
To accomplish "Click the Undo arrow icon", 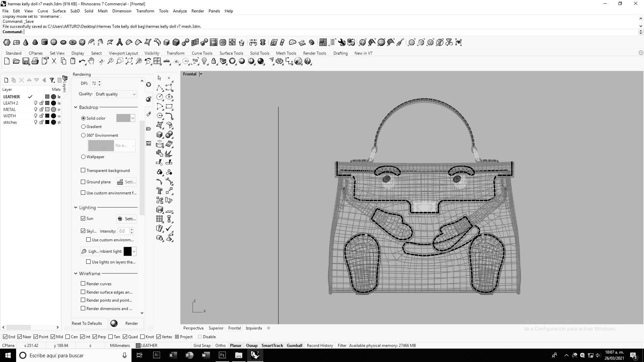I will (x=82, y=61).
